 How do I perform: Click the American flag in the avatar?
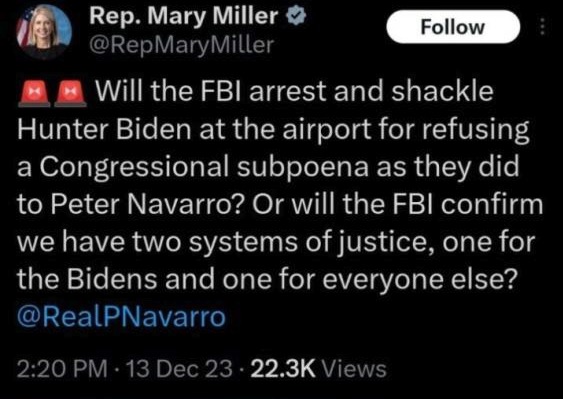pyautogui.click(x=23, y=29)
